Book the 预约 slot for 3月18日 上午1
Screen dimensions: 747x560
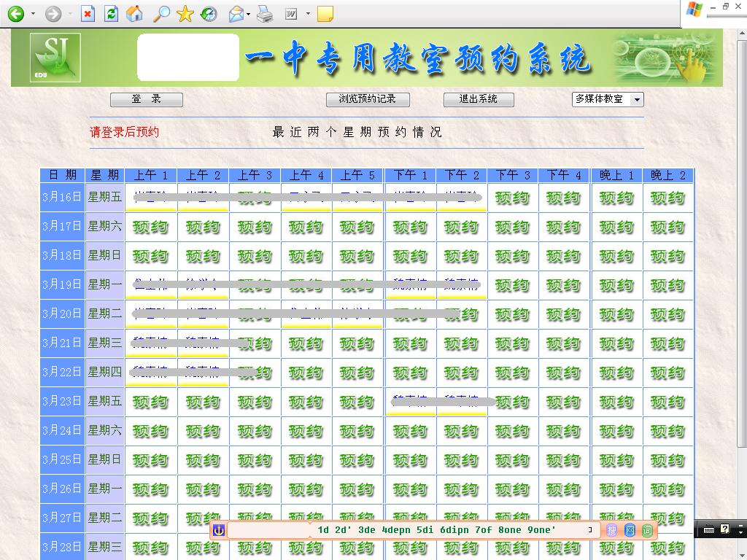click(150, 256)
